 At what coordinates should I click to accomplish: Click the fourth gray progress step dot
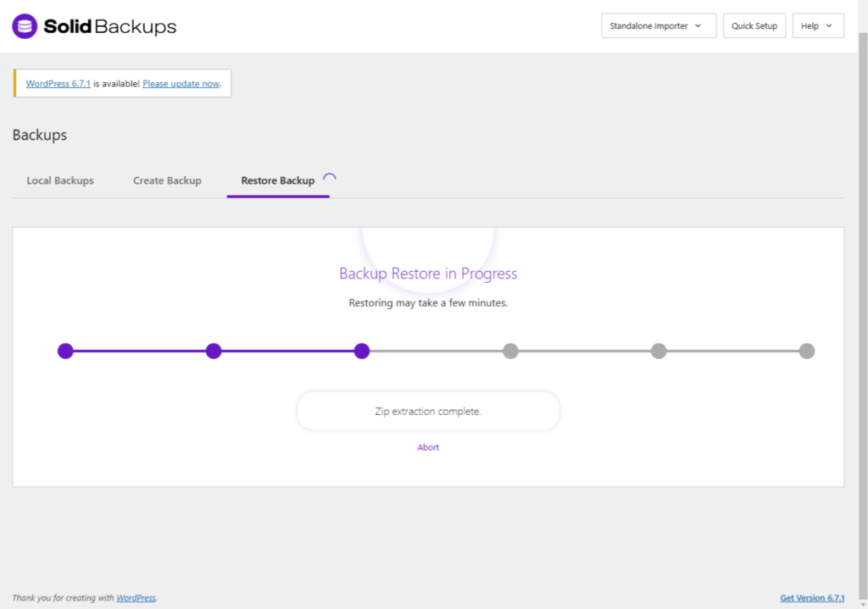point(510,351)
